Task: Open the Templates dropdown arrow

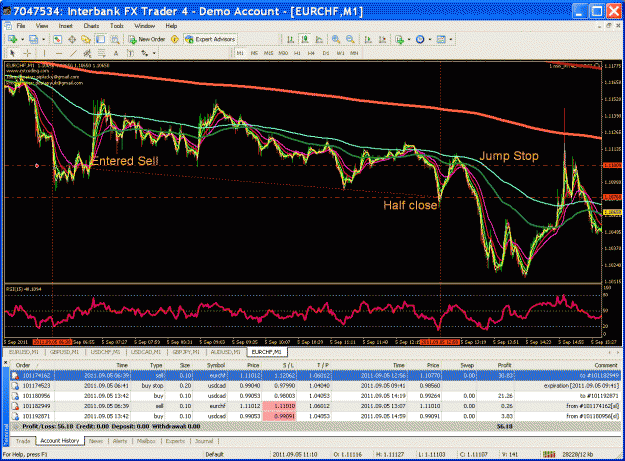Action: pos(451,39)
